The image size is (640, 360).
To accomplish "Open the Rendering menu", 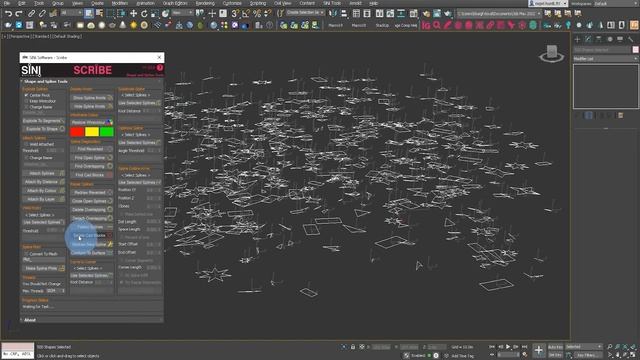I will pos(205,3).
